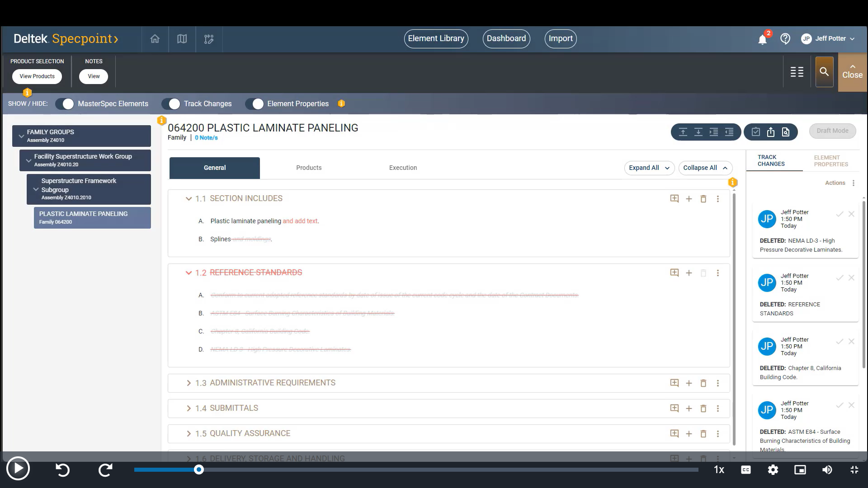Open the Element Library button
Image resolution: width=868 pixels, height=488 pixels.
click(436, 39)
